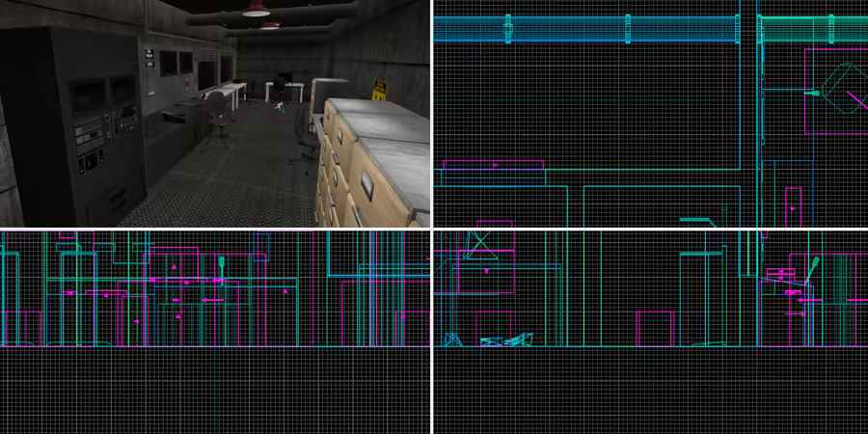
Task: Select the green pipe segment in the top-right viewport
Action: (x=810, y=30)
